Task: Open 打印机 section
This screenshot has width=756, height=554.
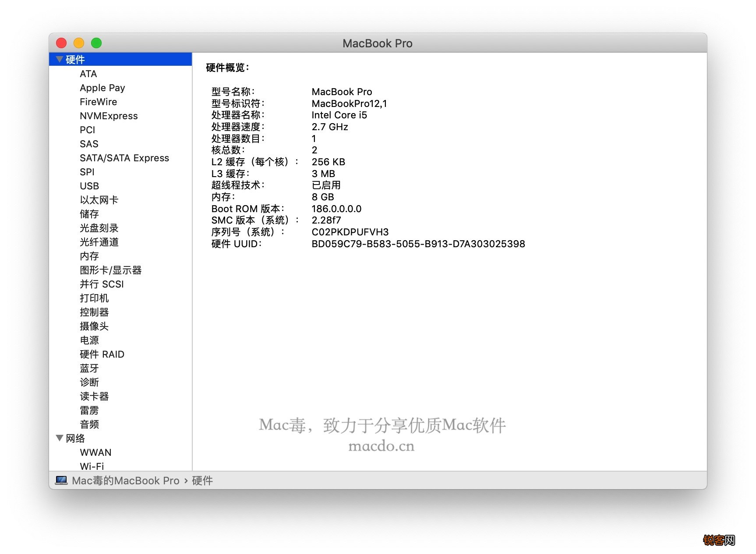Action: coord(94,298)
